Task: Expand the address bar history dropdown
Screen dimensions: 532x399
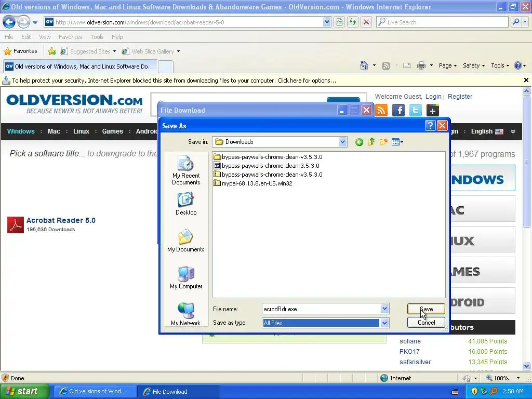Action: click(x=327, y=22)
